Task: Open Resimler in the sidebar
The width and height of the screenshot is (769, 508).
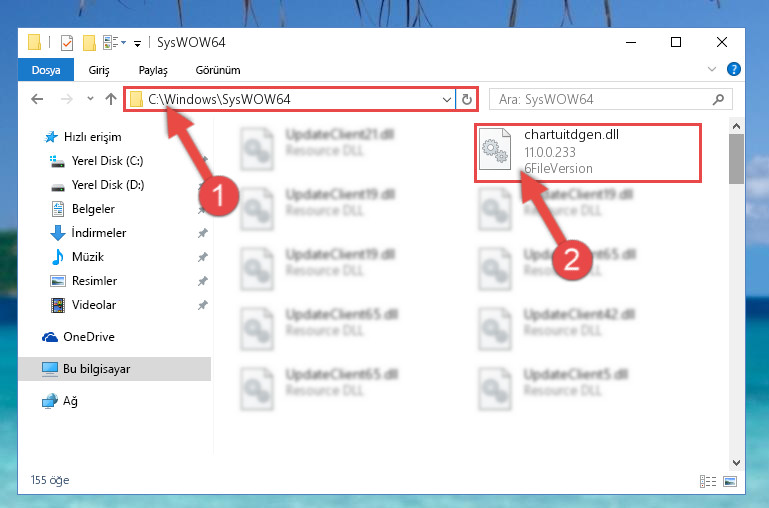Action: click(84, 281)
